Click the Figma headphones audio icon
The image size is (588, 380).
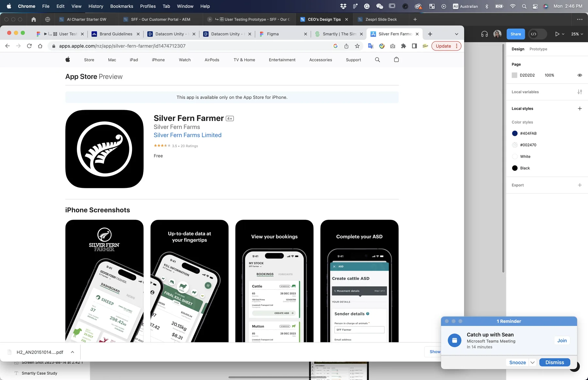pos(484,34)
